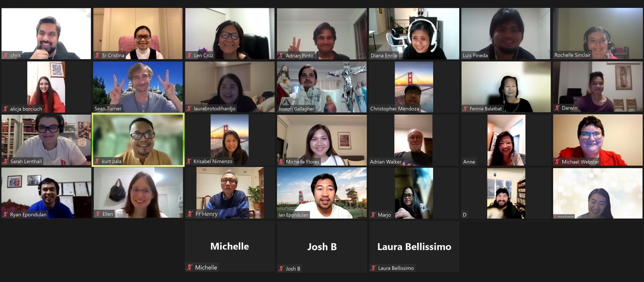Select Diana Enrile's video tile
Viewport: 644px width, 282px height.
(x=414, y=34)
